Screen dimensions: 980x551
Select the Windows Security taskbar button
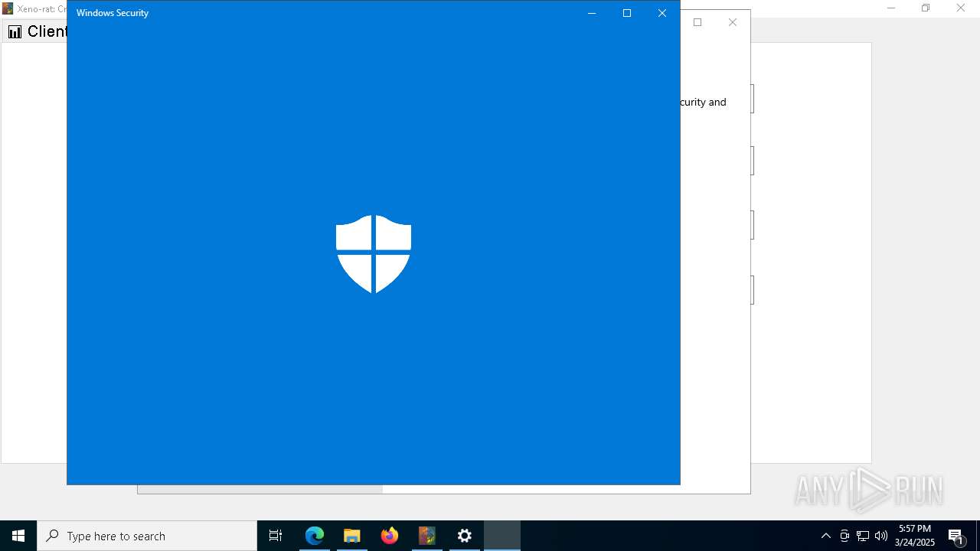pyautogui.click(x=502, y=536)
